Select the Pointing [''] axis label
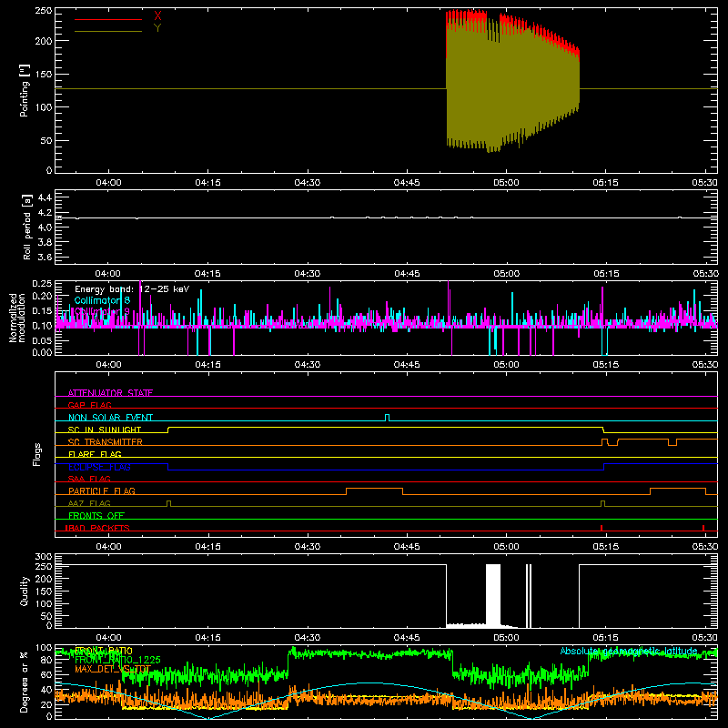This screenshot has height=728, width=728. pos(25,90)
